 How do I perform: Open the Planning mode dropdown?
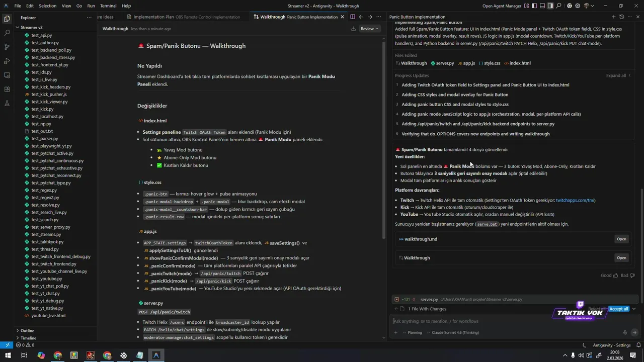point(412,332)
